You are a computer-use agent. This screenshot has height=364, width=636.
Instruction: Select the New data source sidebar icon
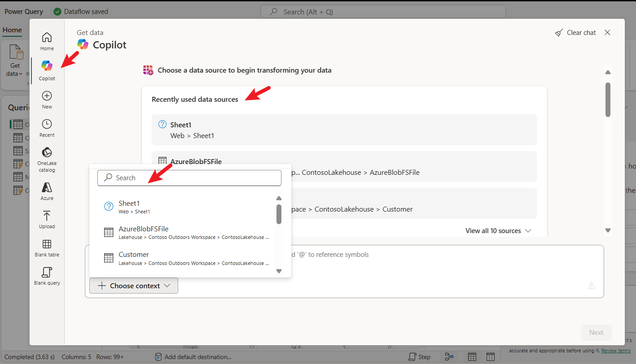pyautogui.click(x=47, y=99)
